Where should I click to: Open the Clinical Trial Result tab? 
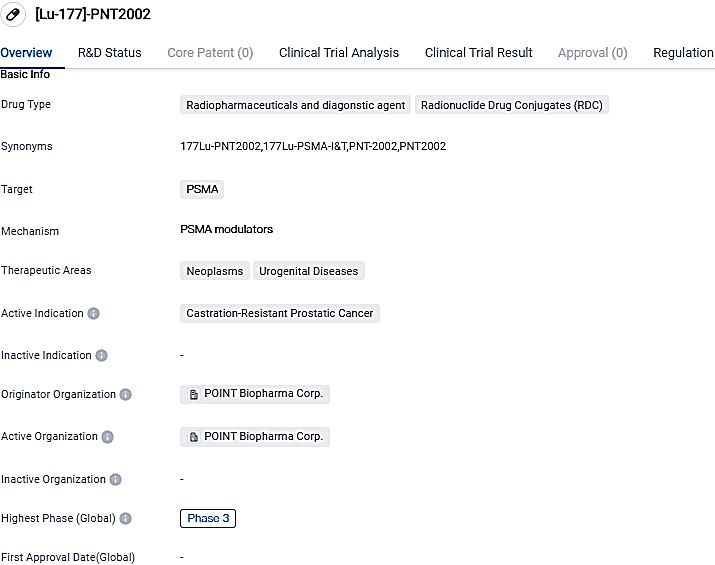point(478,53)
